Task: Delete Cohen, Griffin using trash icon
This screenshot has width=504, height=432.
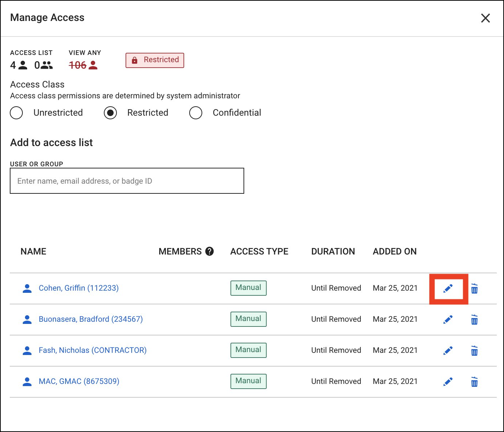Action: [x=474, y=288]
